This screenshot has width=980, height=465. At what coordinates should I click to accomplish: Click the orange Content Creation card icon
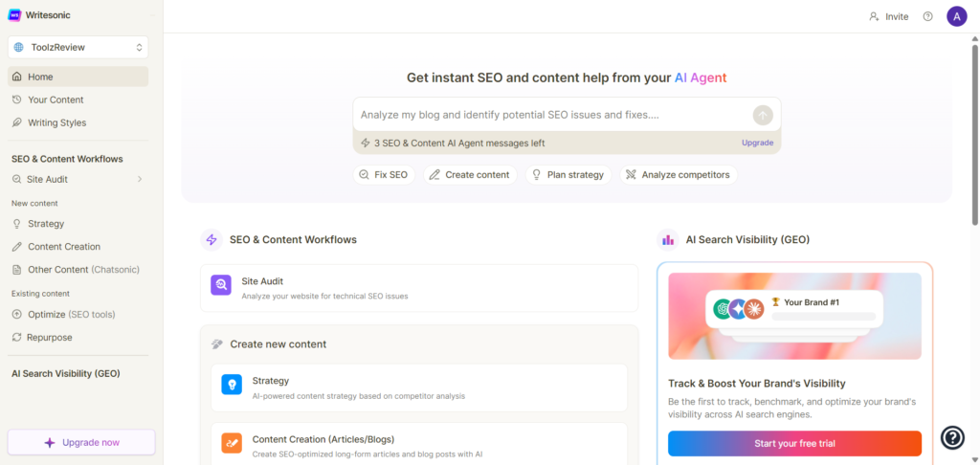(232, 443)
